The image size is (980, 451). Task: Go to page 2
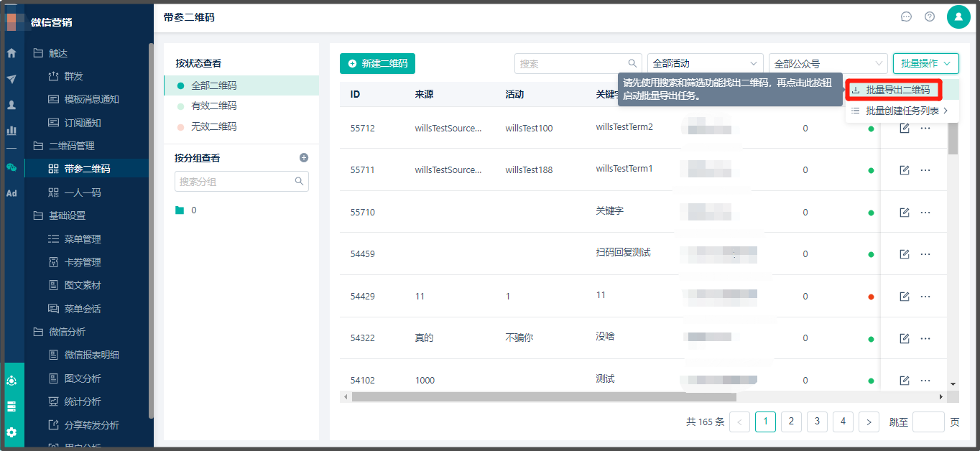click(791, 422)
